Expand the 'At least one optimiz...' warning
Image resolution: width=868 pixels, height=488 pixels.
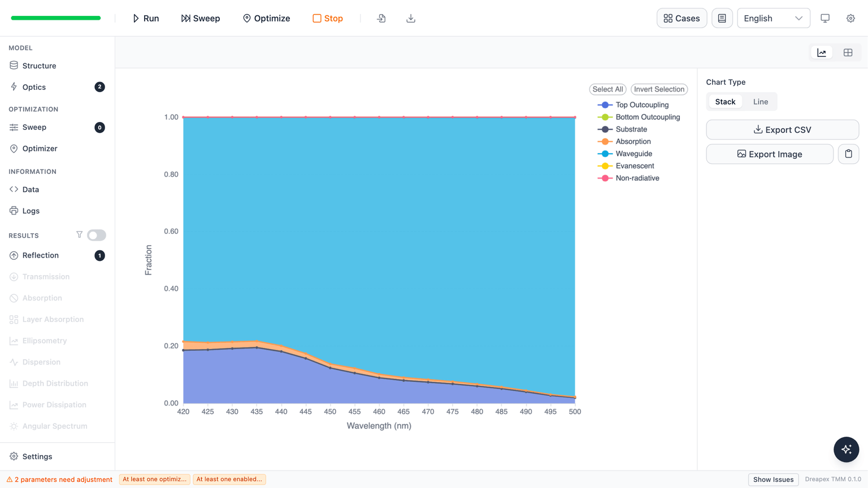(x=154, y=479)
